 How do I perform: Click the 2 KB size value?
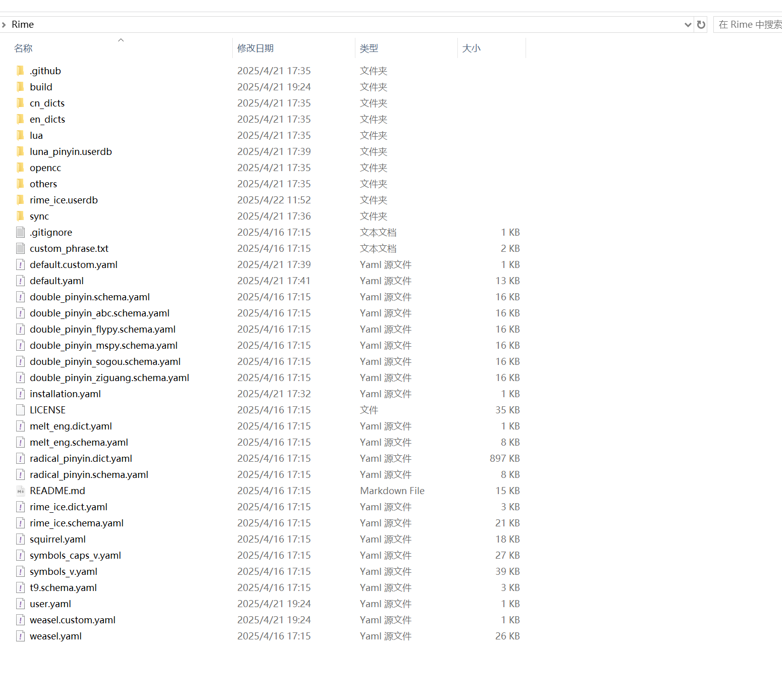click(x=510, y=248)
